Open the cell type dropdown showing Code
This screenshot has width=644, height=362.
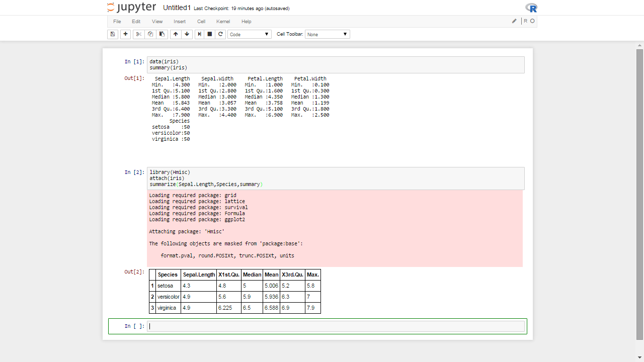pyautogui.click(x=250, y=34)
